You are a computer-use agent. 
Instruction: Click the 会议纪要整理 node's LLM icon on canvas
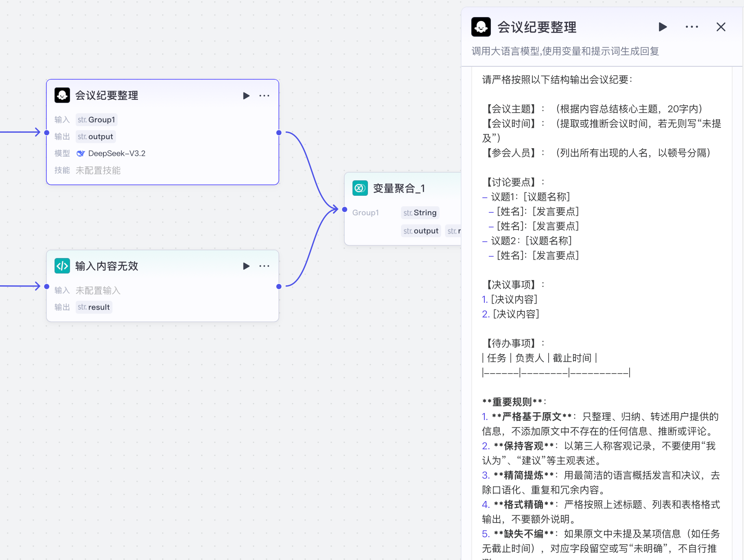coord(62,95)
